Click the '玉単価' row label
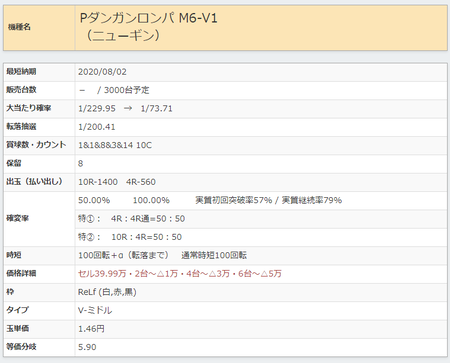The height and width of the screenshot is (363, 450). point(17,328)
